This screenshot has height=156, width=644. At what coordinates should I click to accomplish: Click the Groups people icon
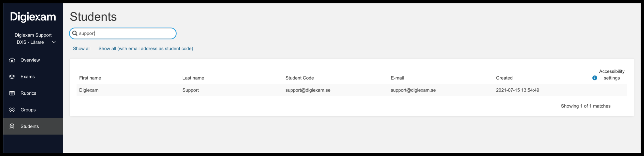[12, 110]
